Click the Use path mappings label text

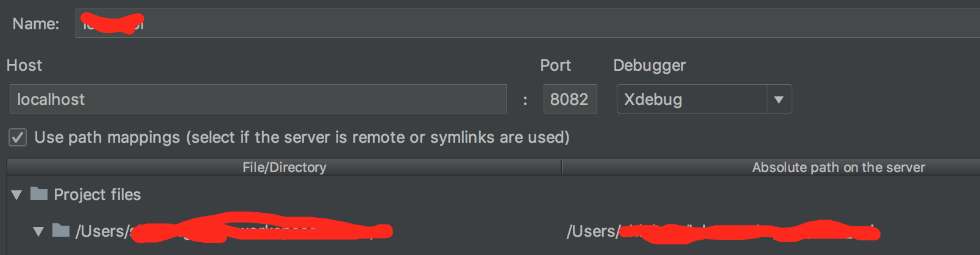pyautogui.click(x=302, y=137)
